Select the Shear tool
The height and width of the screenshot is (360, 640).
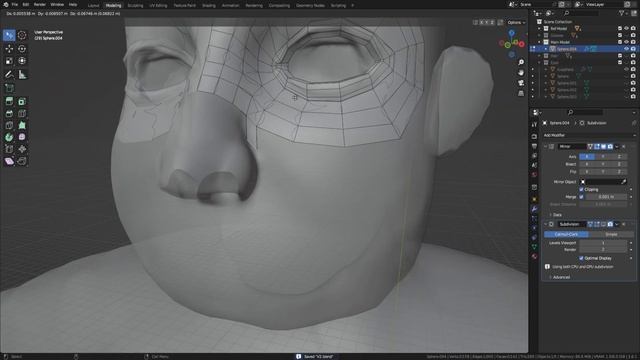pos(9,161)
